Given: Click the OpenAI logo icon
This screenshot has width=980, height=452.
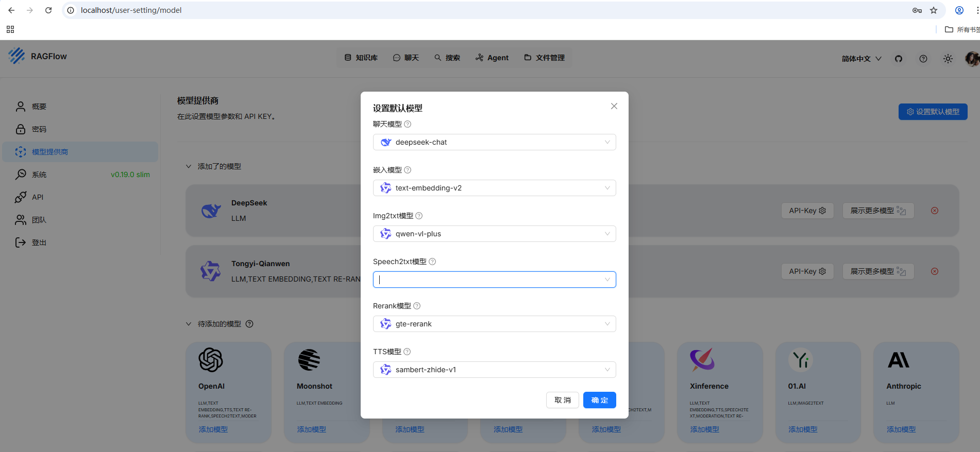Looking at the screenshot, I should [x=211, y=360].
